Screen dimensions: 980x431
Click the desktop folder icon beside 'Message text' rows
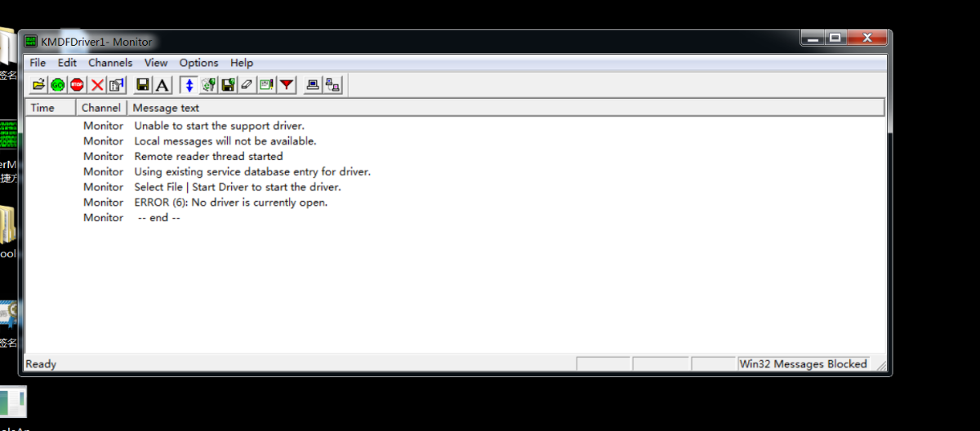point(7,224)
